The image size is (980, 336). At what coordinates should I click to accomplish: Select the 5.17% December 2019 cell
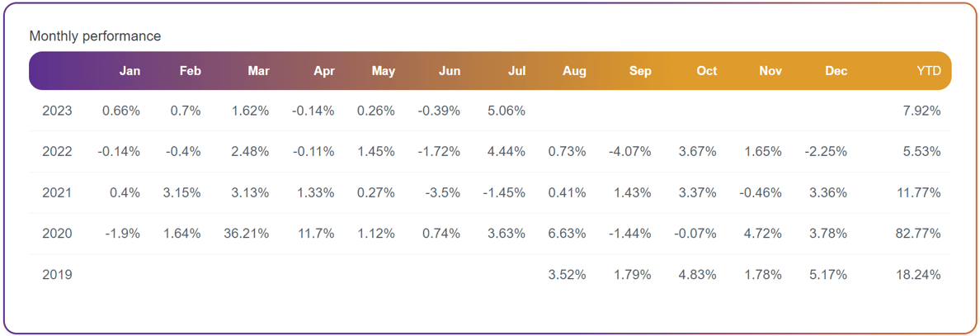point(828,275)
